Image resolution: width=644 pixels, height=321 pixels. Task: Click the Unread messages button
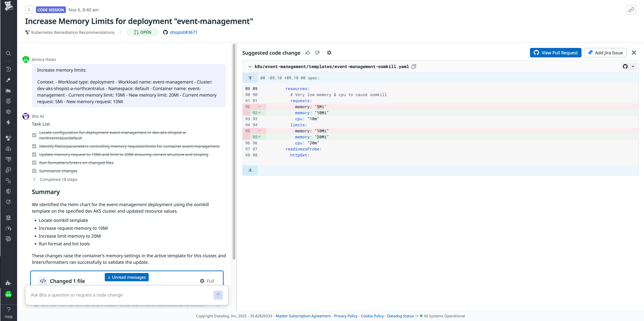pyautogui.click(x=126, y=277)
